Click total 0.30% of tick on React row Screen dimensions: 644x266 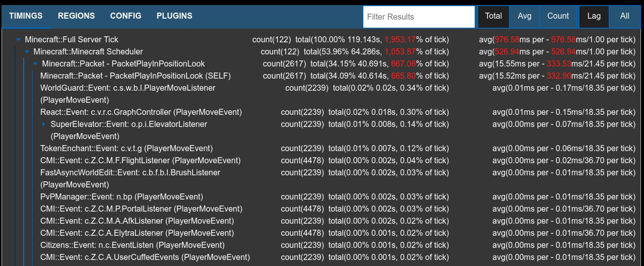[389, 112]
